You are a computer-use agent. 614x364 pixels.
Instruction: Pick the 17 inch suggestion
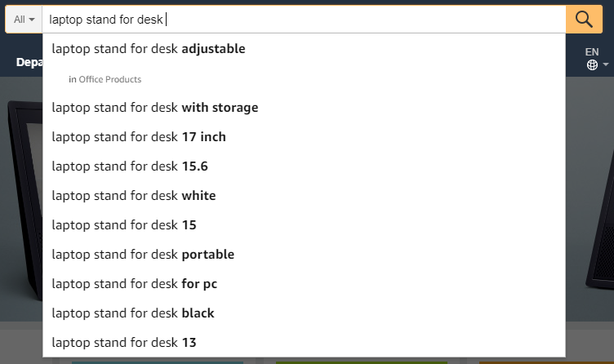point(139,136)
